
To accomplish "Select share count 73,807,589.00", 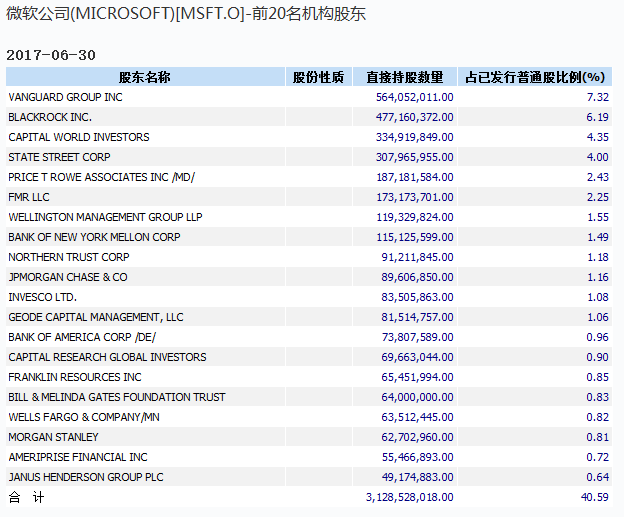I will (417, 337).
